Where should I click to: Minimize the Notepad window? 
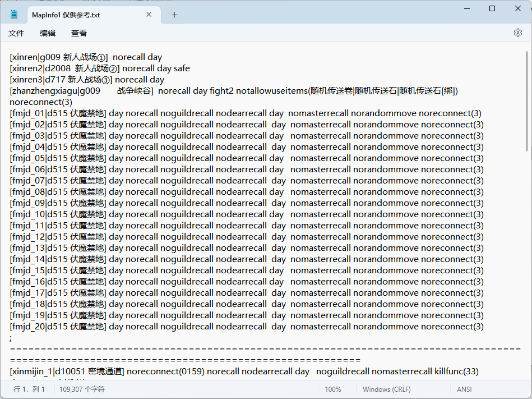pyautogui.click(x=466, y=8)
